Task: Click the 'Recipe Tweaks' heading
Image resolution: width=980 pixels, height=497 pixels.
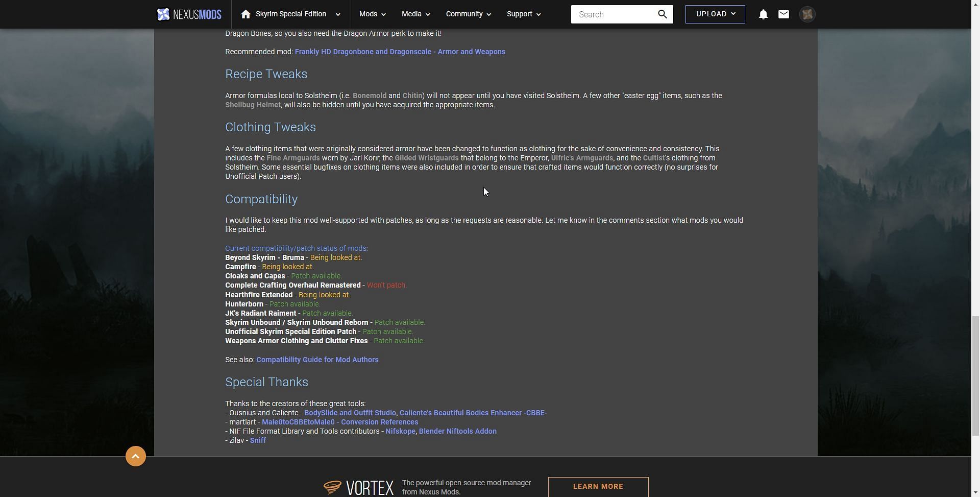Action: 266,74
